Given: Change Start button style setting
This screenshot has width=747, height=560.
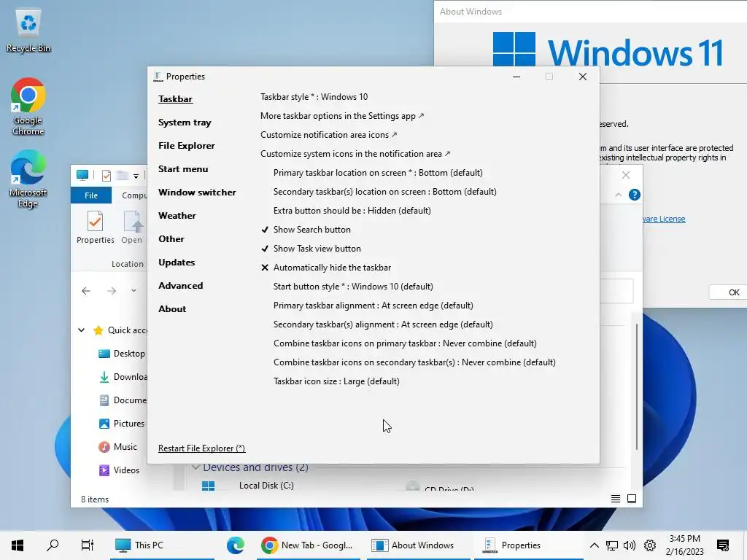Looking at the screenshot, I should pyautogui.click(x=353, y=287).
